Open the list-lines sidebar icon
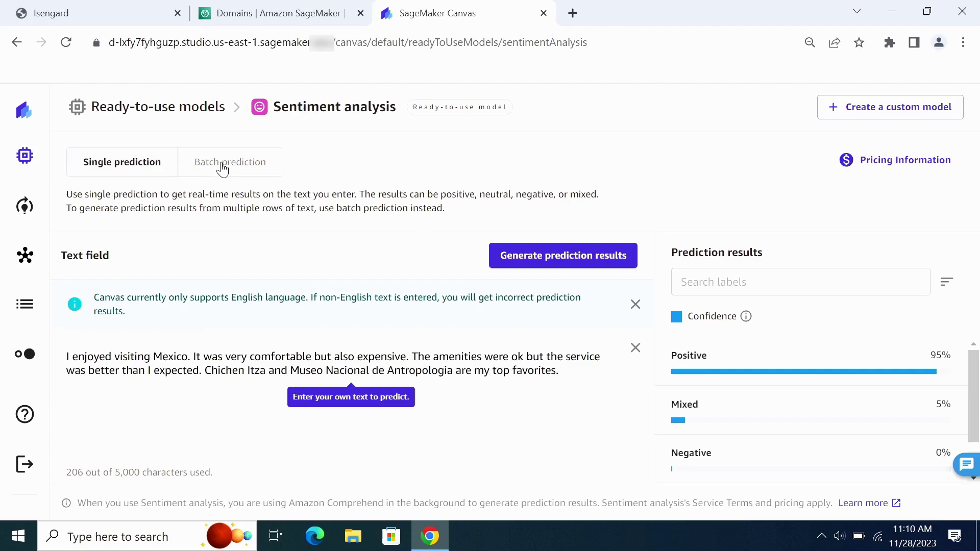 [x=24, y=304]
